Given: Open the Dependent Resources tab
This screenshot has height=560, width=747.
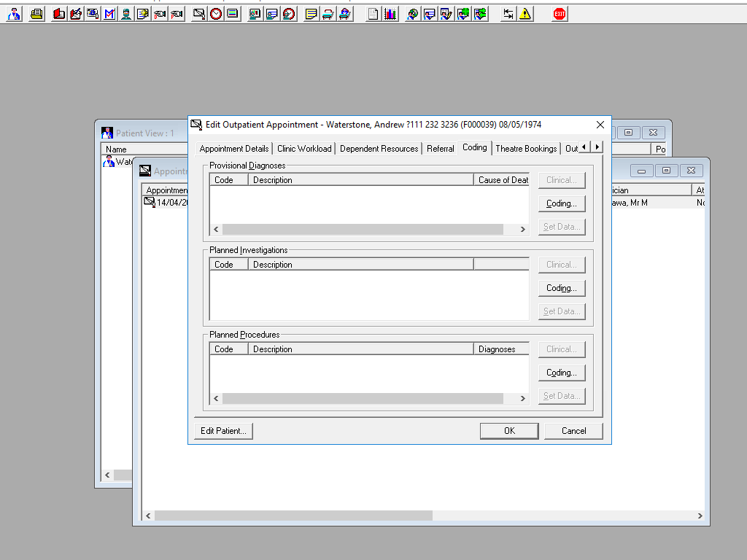Looking at the screenshot, I should click(x=379, y=149).
